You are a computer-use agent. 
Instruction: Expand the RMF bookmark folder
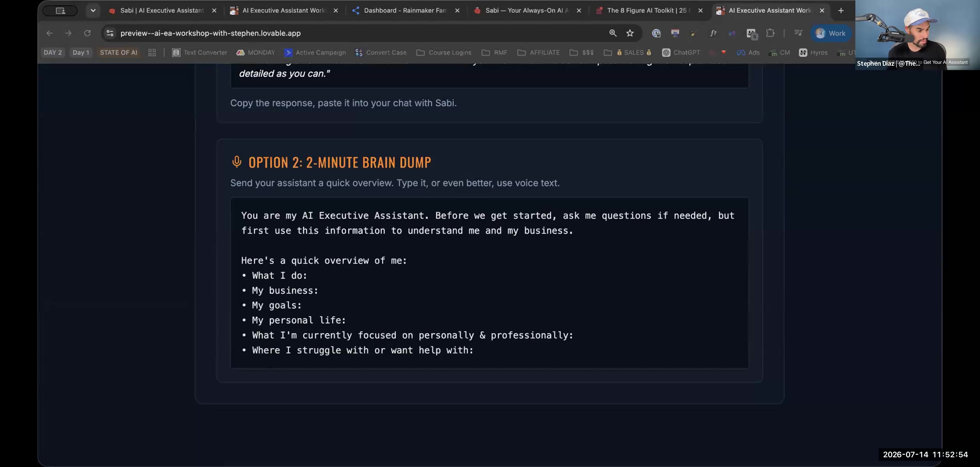point(494,53)
